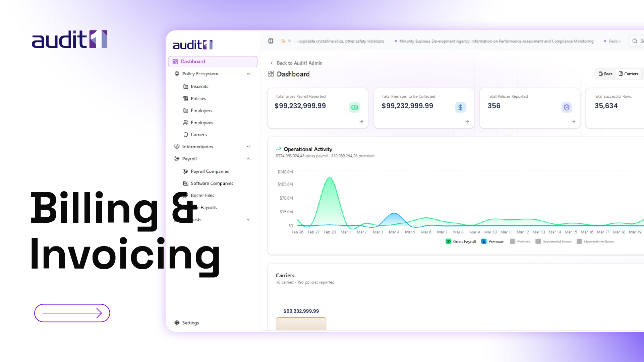Enable the Quarantine Rows legend toggle

[599, 241]
